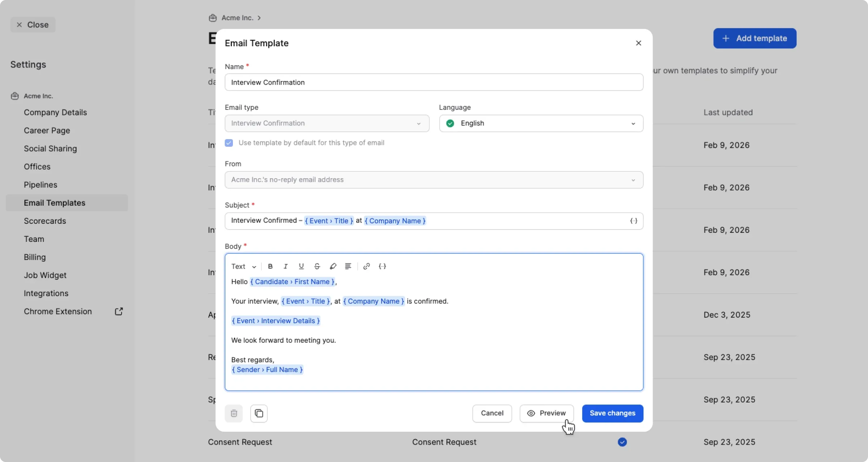Cancel editing the template
The image size is (868, 462).
pos(492,413)
